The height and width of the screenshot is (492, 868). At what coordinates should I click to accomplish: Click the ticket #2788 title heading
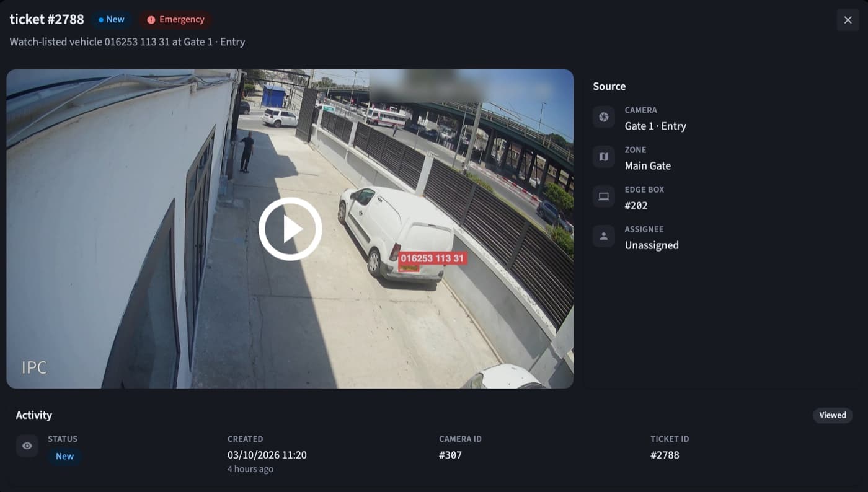tap(46, 19)
